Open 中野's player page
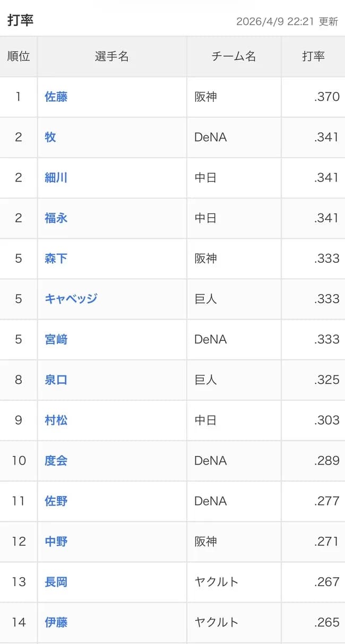345x644 pixels. [56, 542]
